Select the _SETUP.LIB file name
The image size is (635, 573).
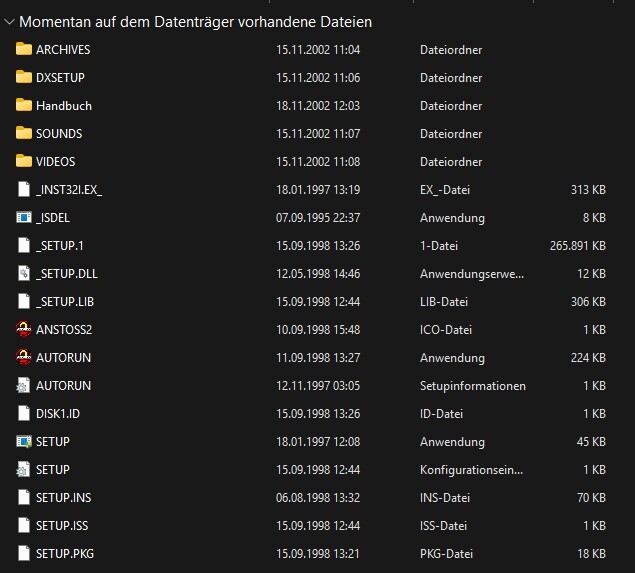pos(64,301)
